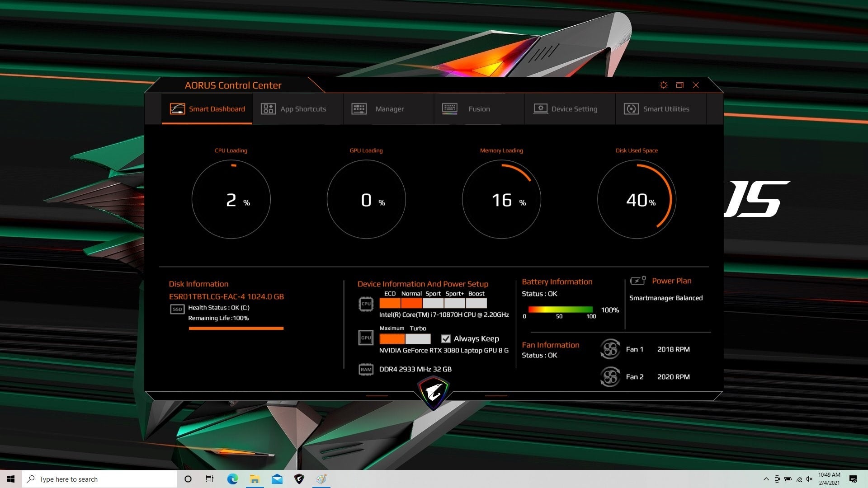Viewport: 868px width, 488px height.
Task: Launch Microsoft Edge from taskbar
Action: (232, 479)
